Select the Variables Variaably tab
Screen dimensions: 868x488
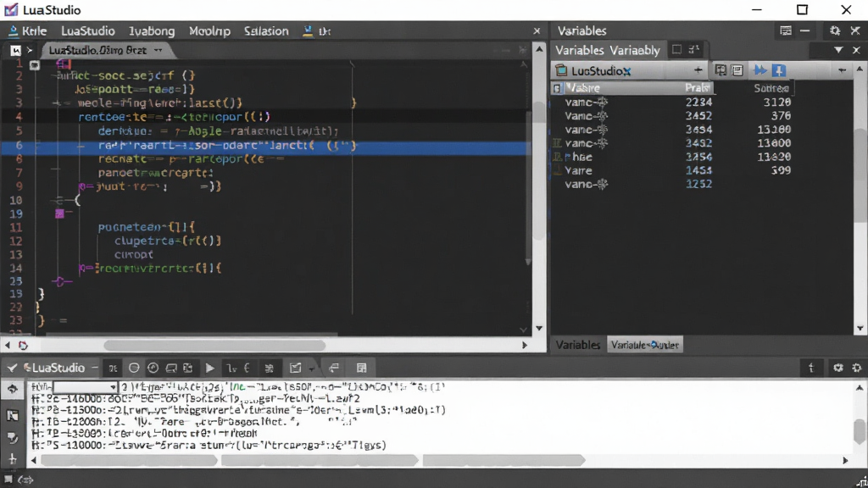point(607,50)
